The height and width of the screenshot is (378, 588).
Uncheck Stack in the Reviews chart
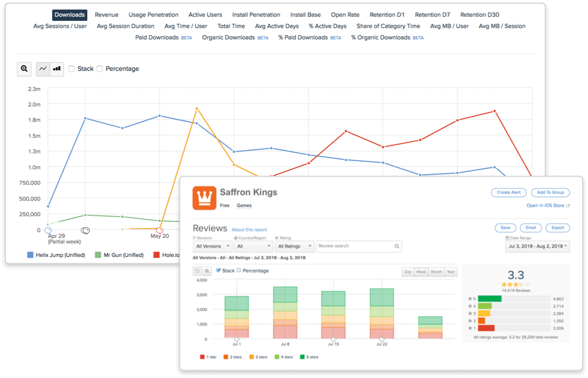(218, 271)
